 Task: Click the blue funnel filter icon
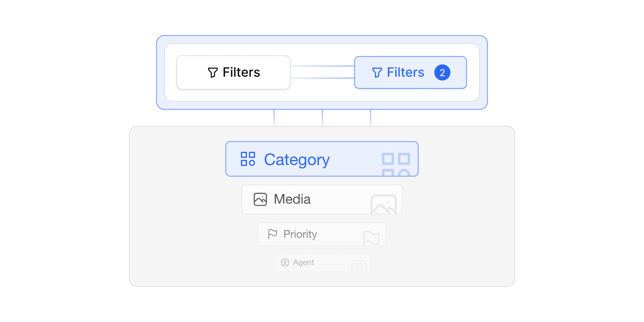click(x=377, y=72)
